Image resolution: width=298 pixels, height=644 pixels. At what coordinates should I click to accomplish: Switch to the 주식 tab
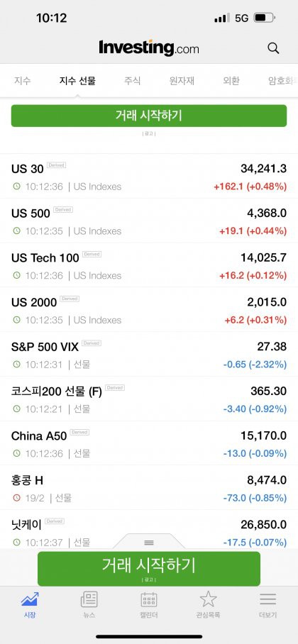(133, 81)
